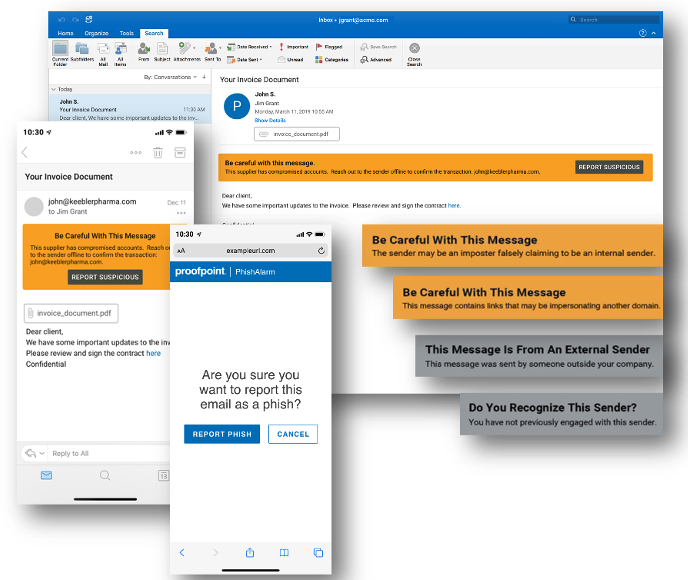Tap Cancel button in PhishAlarm
This screenshot has width=688, height=580.
pyautogui.click(x=293, y=434)
